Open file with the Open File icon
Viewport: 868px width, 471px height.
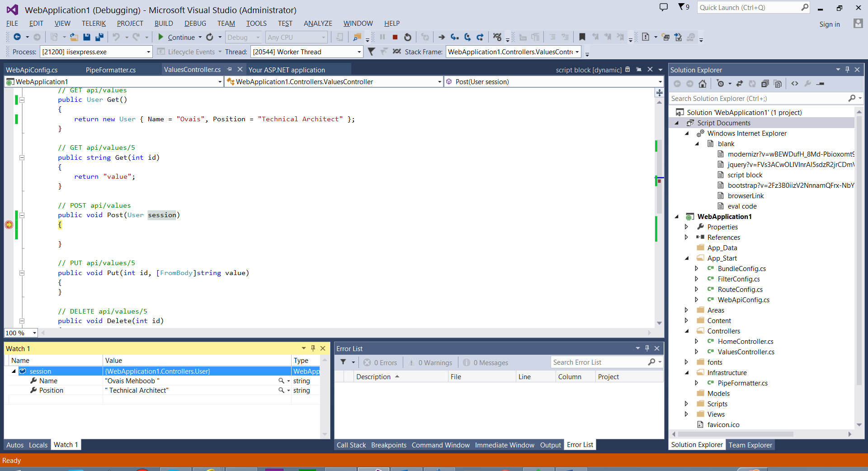click(74, 37)
